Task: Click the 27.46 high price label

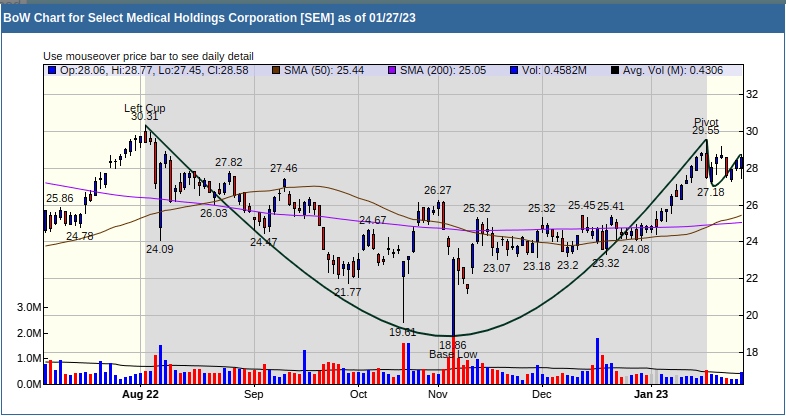Action: [x=284, y=168]
